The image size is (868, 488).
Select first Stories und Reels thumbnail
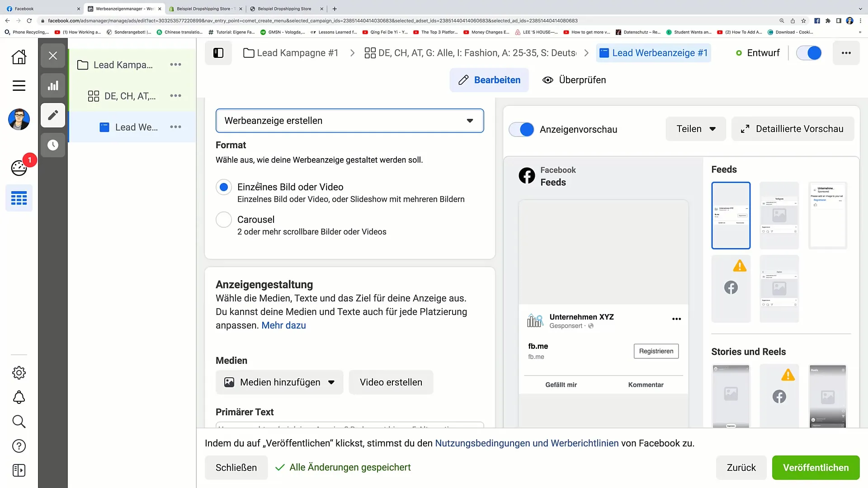pos(731,396)
